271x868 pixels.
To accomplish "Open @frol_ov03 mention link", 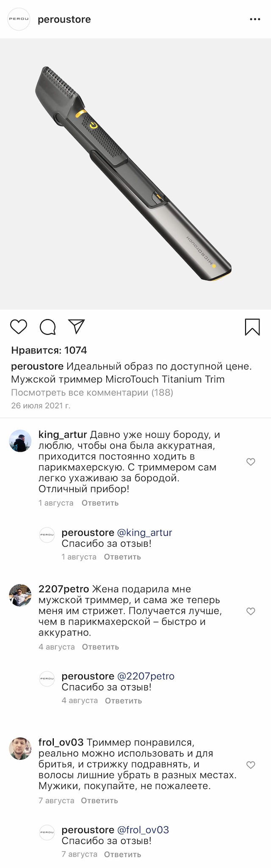I will click(x=143, y=830).
